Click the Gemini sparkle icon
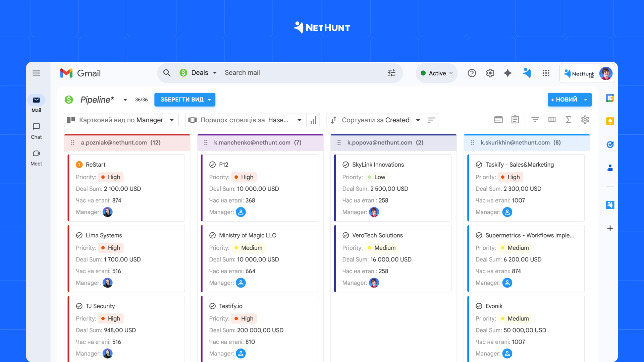644x362 pixels. (508, 73)
